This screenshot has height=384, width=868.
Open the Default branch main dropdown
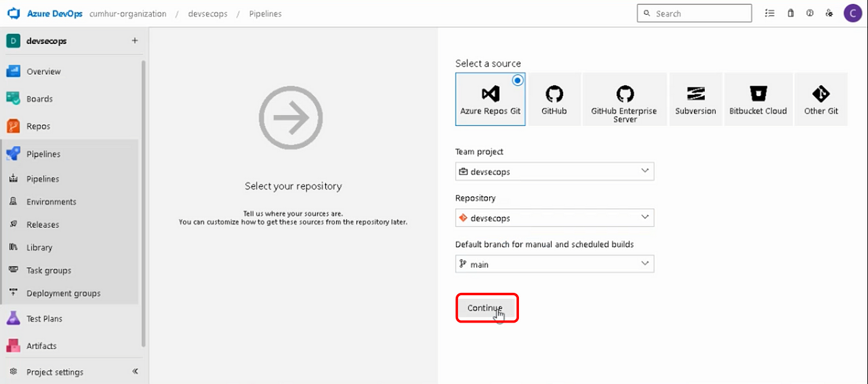coord(554,264)
